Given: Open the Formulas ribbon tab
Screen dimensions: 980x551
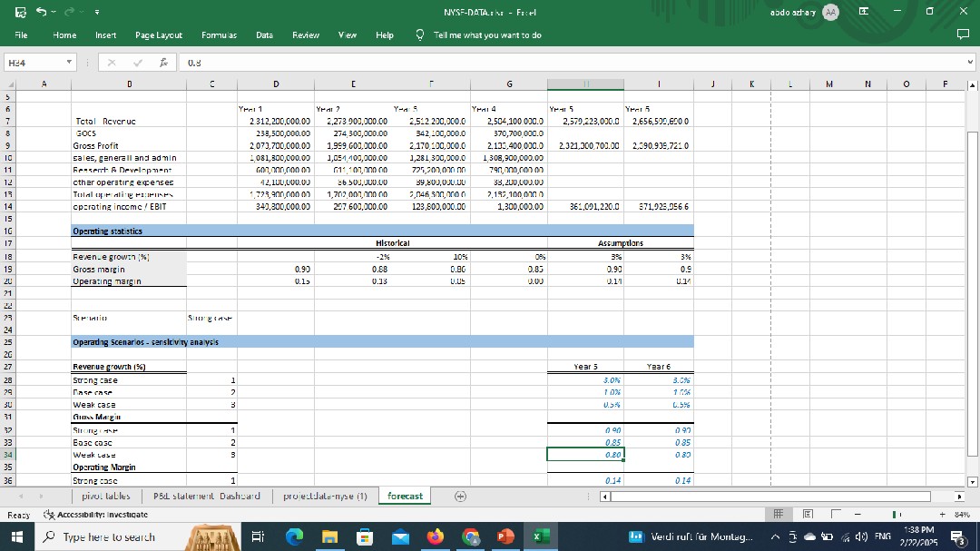Looking at the screenshot, I should tap(219, 35).
